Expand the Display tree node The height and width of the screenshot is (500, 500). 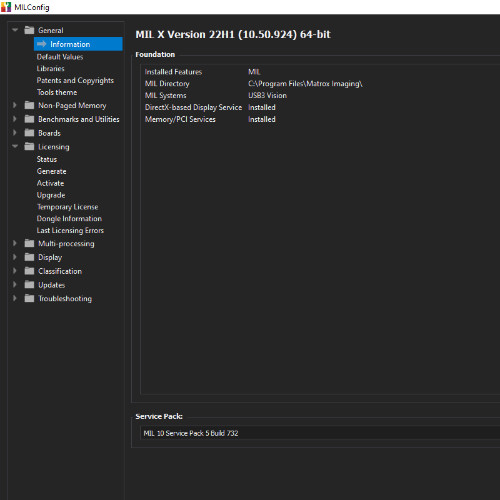click(x=15, y=257)
